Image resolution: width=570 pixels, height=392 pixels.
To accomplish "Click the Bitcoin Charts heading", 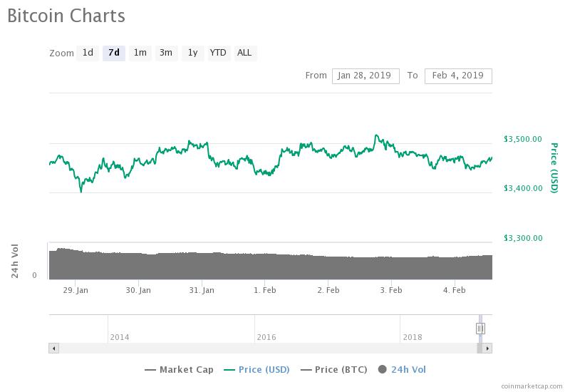I will (x=66, y=16).
